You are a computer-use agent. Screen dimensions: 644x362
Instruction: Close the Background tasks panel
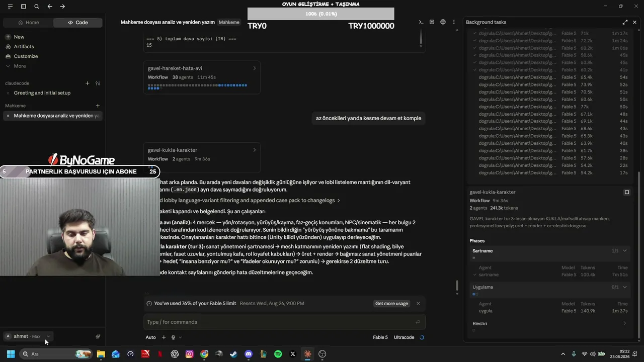point(634,22)
